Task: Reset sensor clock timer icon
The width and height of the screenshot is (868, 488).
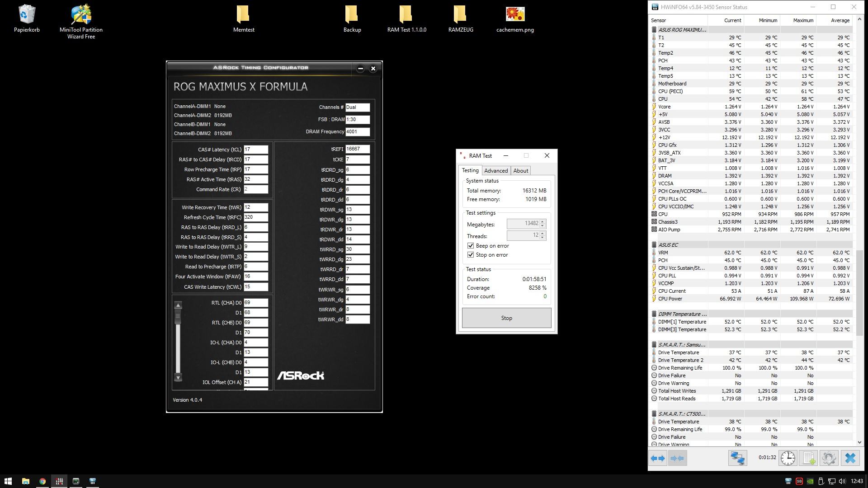Action: coord(788,458)
